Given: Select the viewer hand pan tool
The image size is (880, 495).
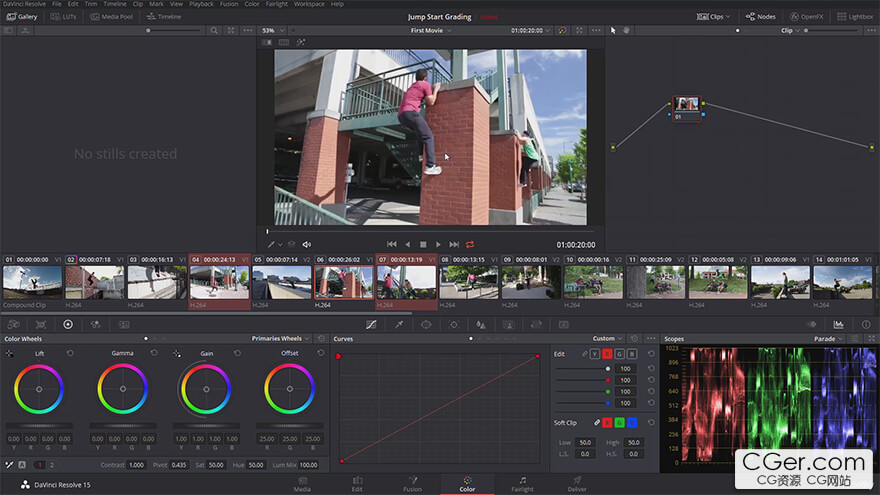Looking at the screenshot, I should tap(626, 30).
